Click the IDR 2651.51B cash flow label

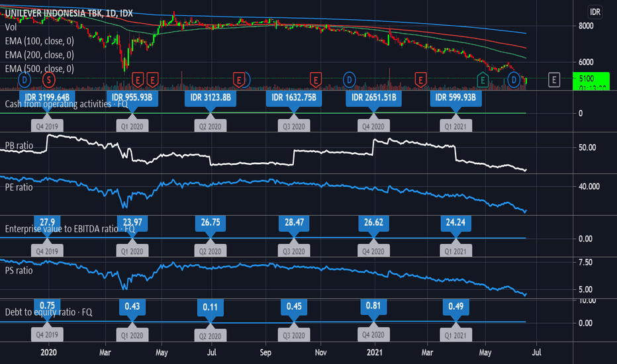[374, 97]
